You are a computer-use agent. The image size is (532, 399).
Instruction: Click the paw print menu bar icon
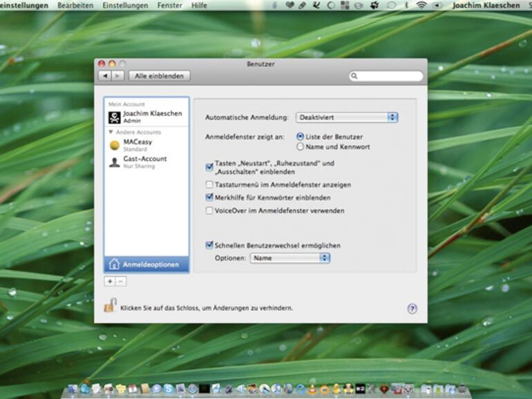click(374, 5)
